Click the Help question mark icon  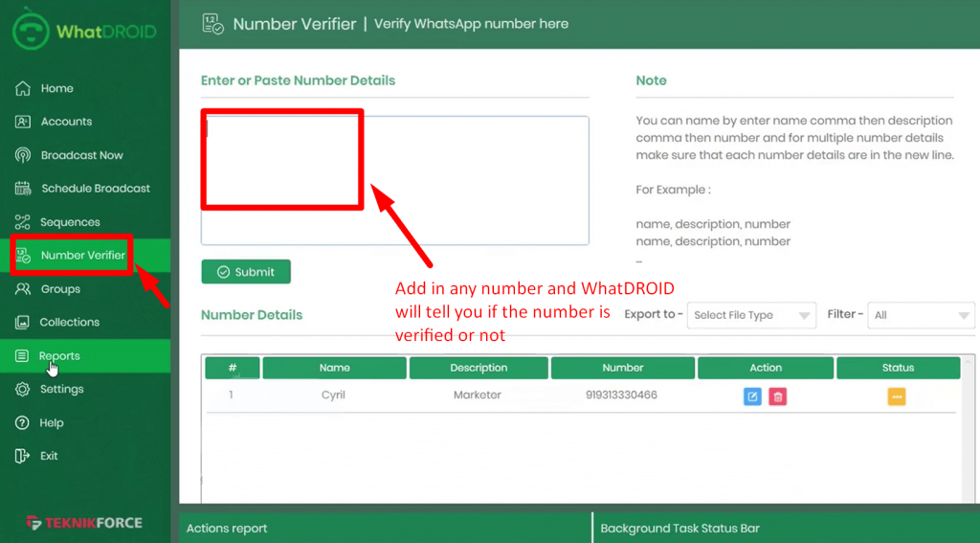coord(22,423)
